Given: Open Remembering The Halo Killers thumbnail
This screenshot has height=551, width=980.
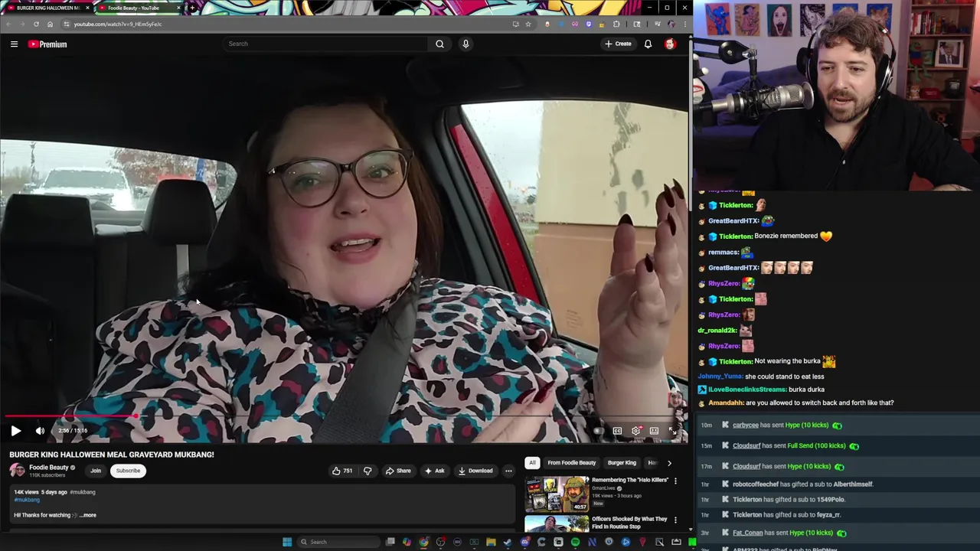Looking at the screenshot, I should coord(557,494).
